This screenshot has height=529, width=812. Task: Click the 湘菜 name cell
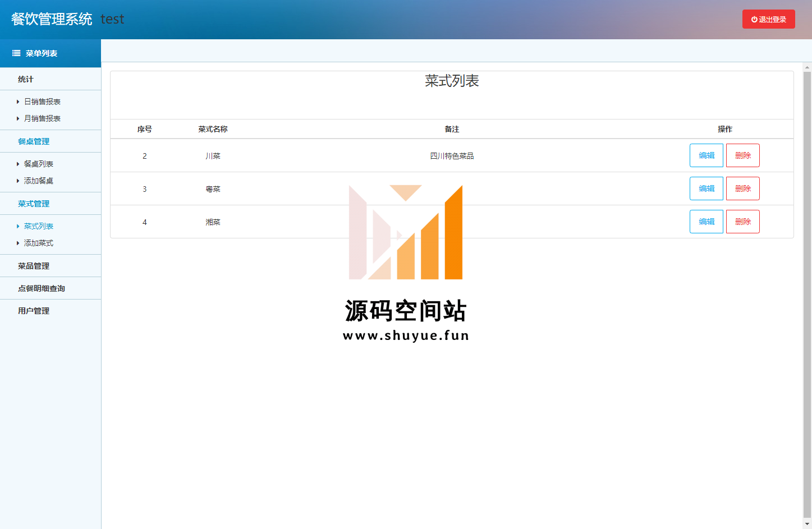tap(213, 222)
